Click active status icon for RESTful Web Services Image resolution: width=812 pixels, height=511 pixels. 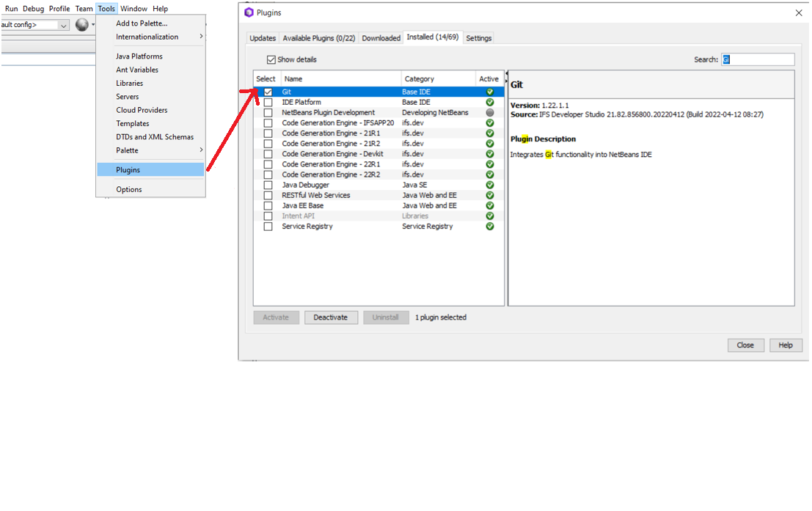point(489,195)
